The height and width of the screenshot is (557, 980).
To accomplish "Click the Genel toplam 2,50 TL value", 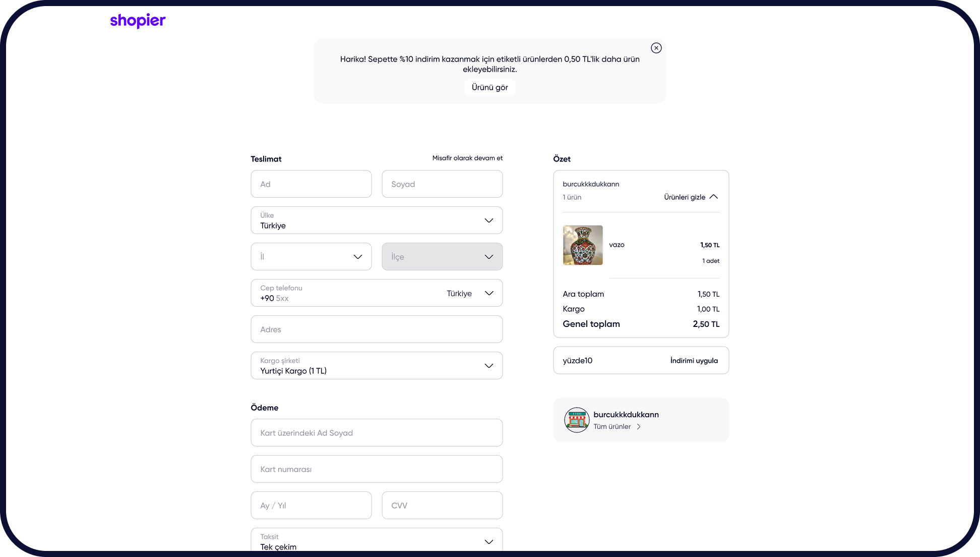I will pyautogui.click(x=706, y=324).
